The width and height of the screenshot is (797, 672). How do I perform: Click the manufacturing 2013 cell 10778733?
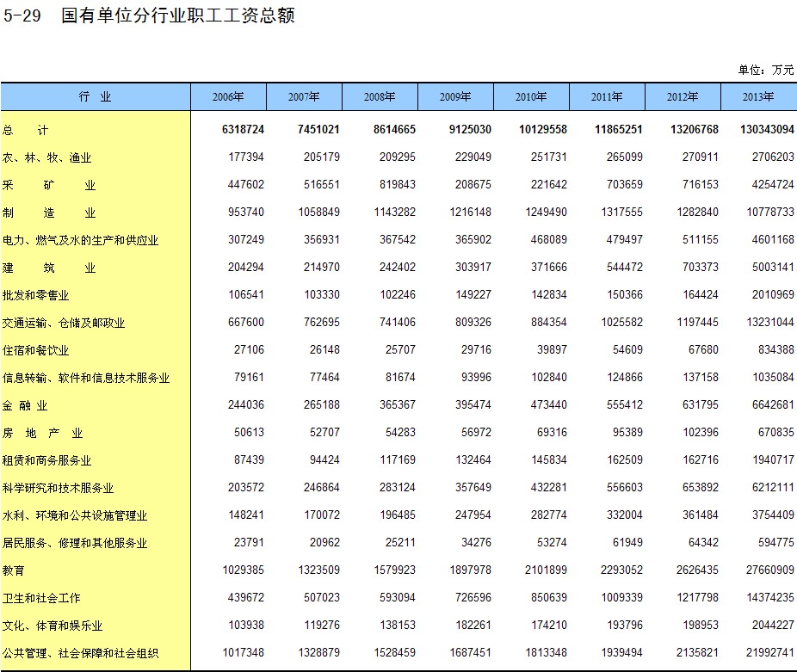pos(770,212)
